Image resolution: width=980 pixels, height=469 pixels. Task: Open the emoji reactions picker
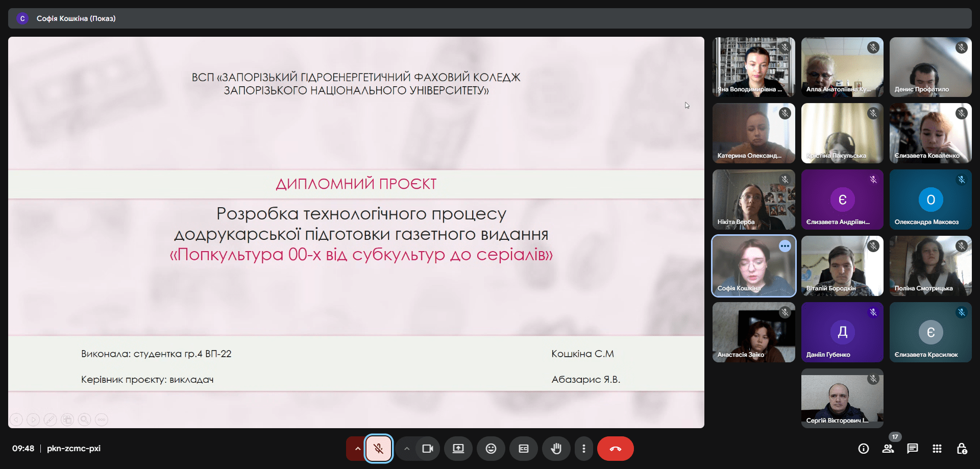[491, 449]
